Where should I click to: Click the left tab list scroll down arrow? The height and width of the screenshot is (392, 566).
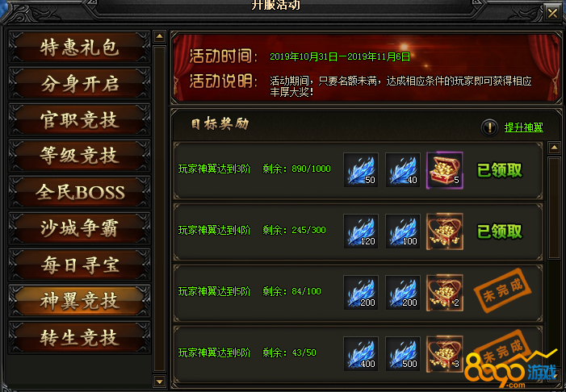pyautogui.click(x=159, y=381)
